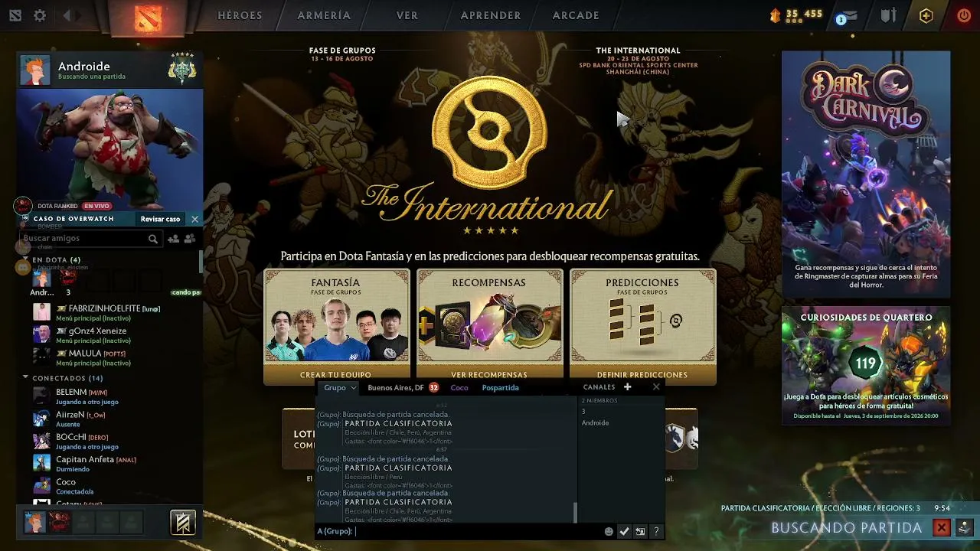
Task: Open the settings gear icon
Action: 40,15
